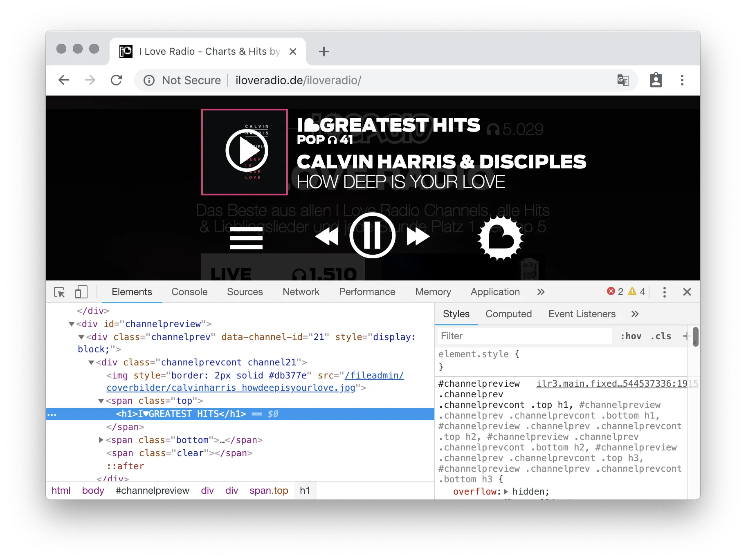Pause the radio stream
Screen dimensions: 746x560
[372, 235]
